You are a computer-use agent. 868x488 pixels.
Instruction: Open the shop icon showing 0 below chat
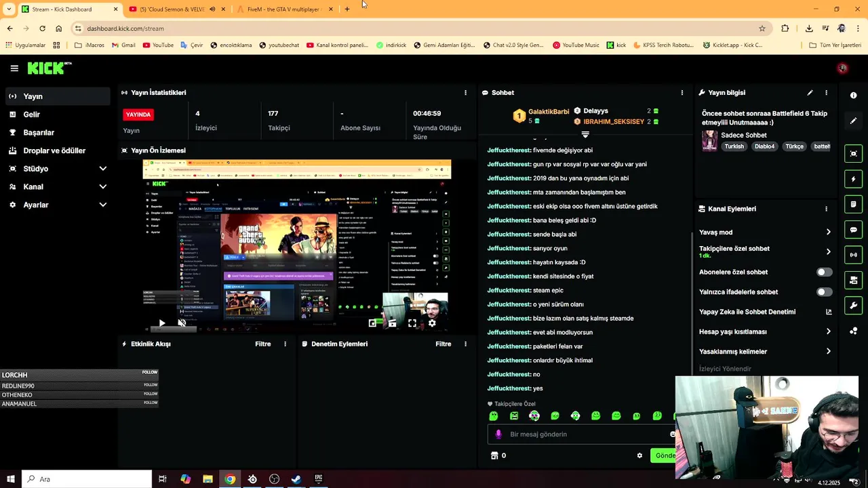click(x=494, y=455)
